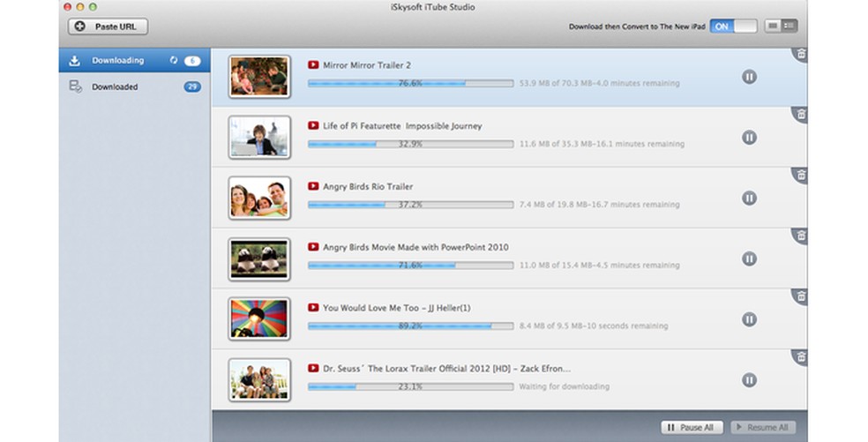The image size is (868, 442).
Task: Open the Downloaded tab in sidebar
Action: tap(134, 86)
